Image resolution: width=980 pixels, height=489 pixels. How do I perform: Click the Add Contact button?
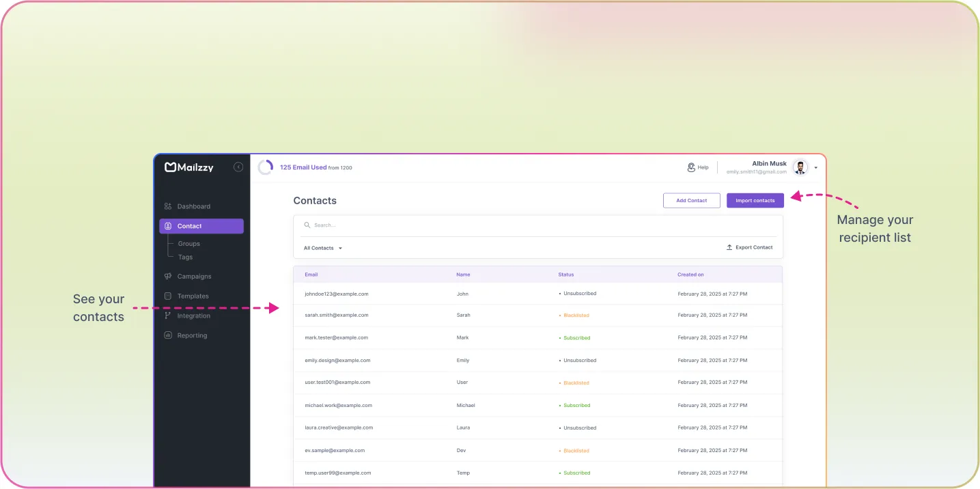[691, 200]
